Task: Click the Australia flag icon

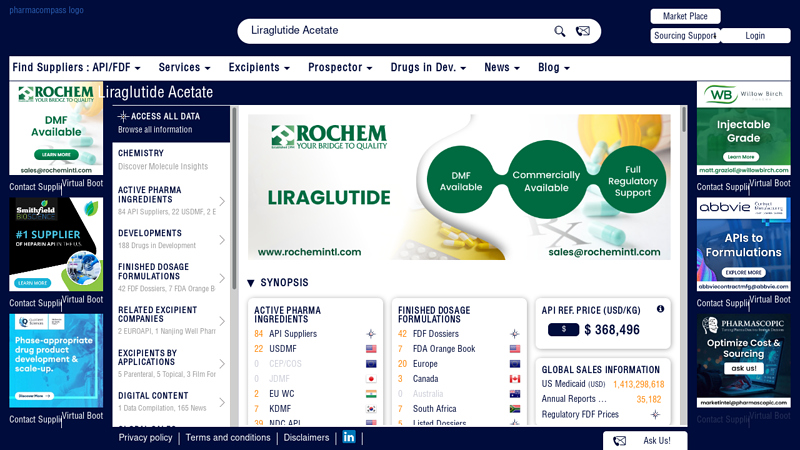Action: click(515, 394)
